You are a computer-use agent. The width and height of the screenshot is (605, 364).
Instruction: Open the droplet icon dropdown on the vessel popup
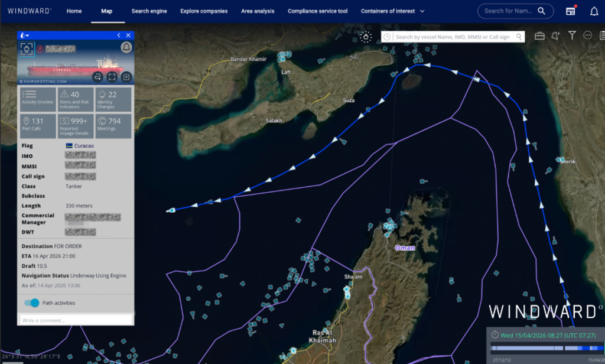click(x=24, y=35)
